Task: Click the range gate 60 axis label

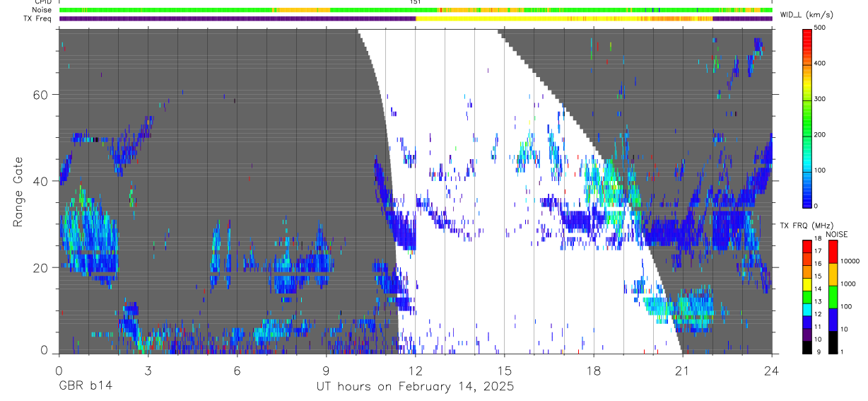Action: [x=41, y=94]
